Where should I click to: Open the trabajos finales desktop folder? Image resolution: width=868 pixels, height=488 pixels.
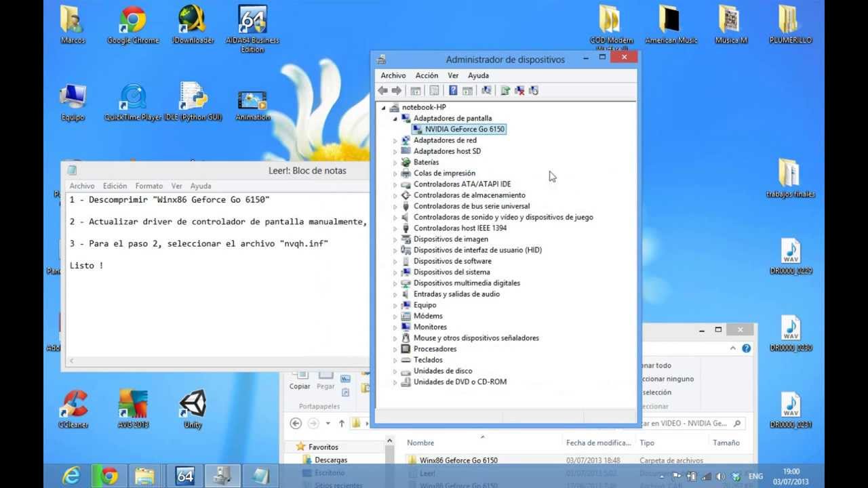tap(791, 179)
